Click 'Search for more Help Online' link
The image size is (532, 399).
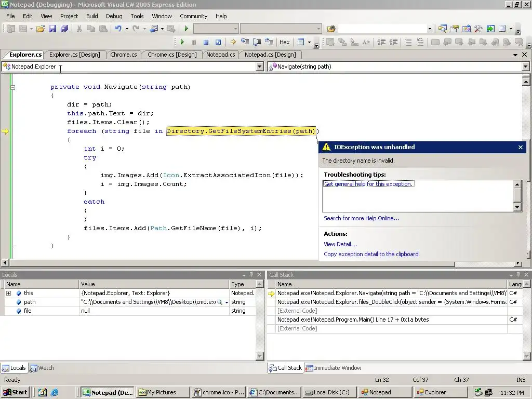click(362, 218)
